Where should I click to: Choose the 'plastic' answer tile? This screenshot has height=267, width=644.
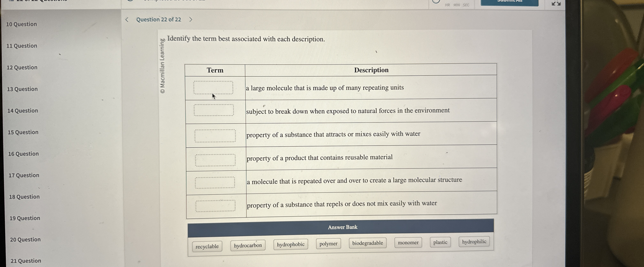click(x=440, y=242)
